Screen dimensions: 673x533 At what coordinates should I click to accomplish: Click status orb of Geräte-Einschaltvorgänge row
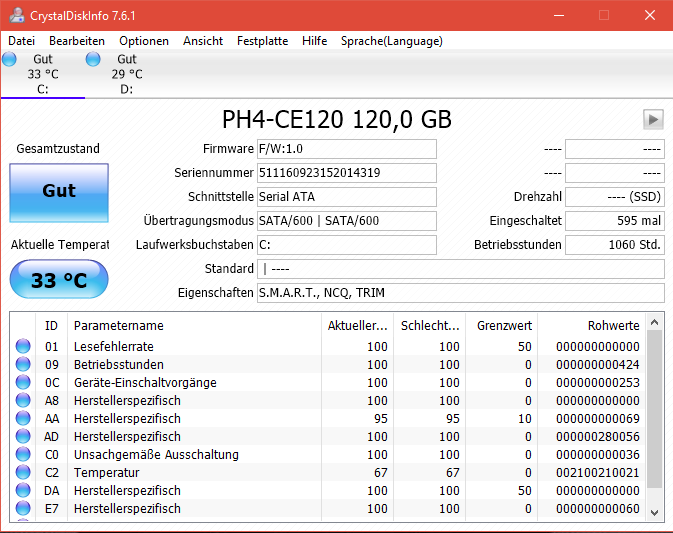point(23,382)
